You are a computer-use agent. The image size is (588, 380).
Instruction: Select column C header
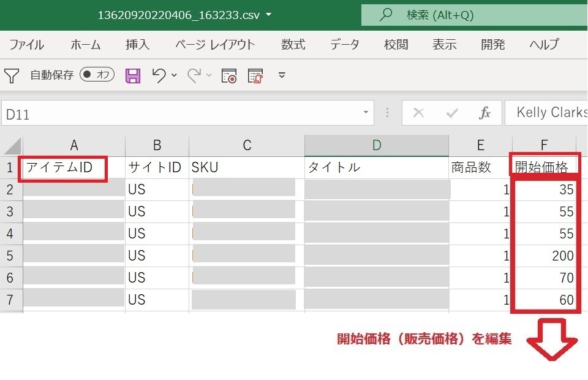click(x=247, y=145)
